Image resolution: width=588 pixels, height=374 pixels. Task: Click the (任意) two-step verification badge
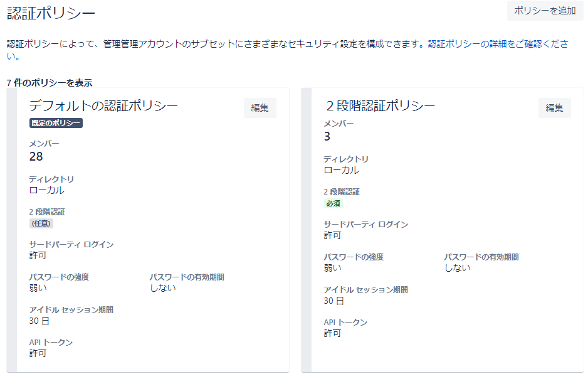(x=41, y=223)
